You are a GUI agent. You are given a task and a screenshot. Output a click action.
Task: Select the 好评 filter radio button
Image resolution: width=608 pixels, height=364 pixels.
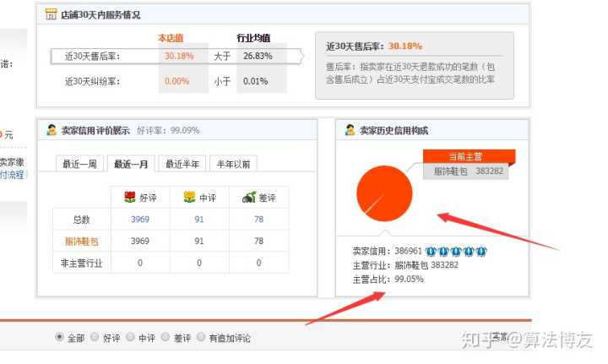tap(95, 337)
